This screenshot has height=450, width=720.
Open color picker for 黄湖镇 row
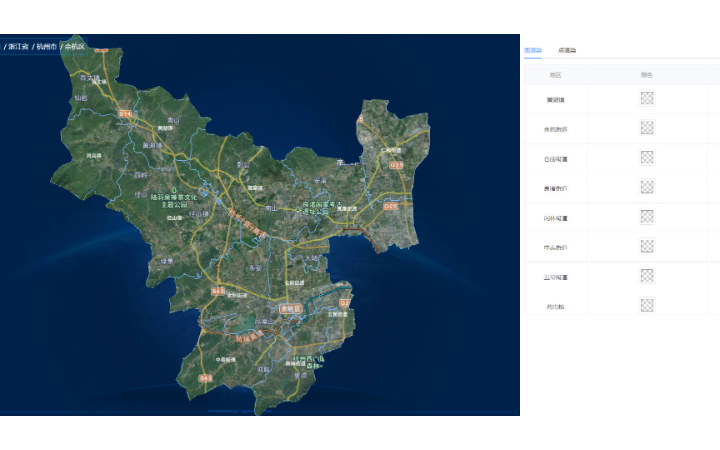(647, 98)
